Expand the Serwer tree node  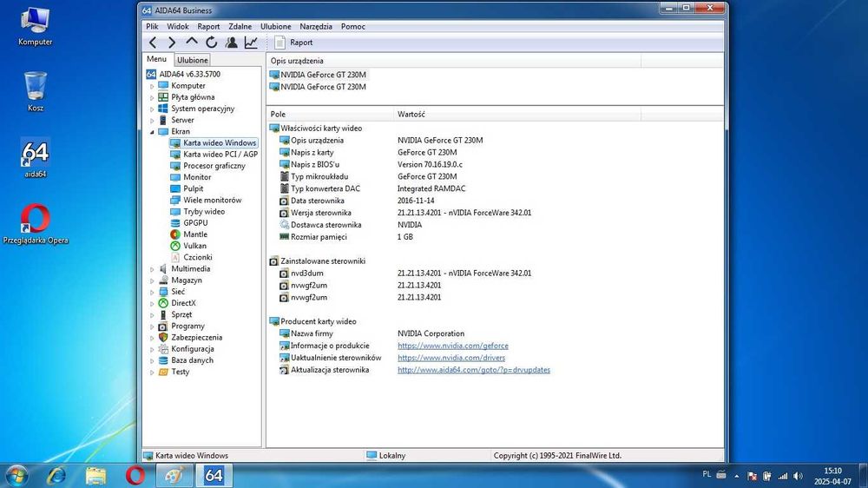[152, 120]
